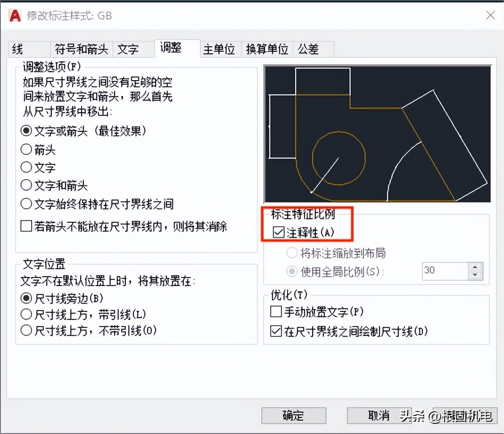Open the 主单位 tab
Screen dimensions: 504x434
pos(219,49)
